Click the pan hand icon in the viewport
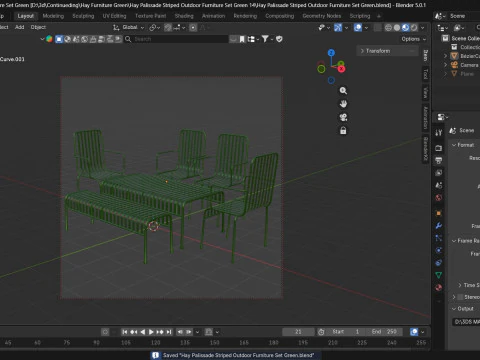This screenshot has width=480, height=360. click(x=343, y=104)
